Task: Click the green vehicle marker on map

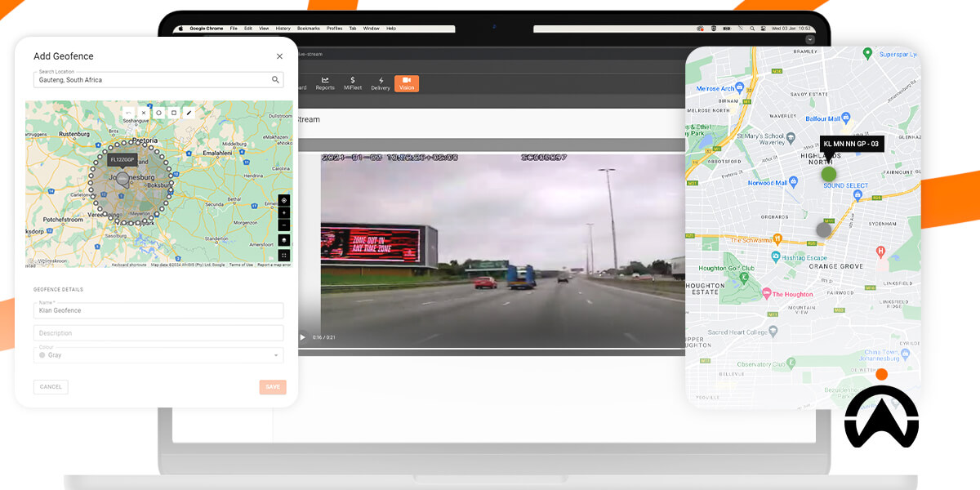Action: click(x=829, y=174)
